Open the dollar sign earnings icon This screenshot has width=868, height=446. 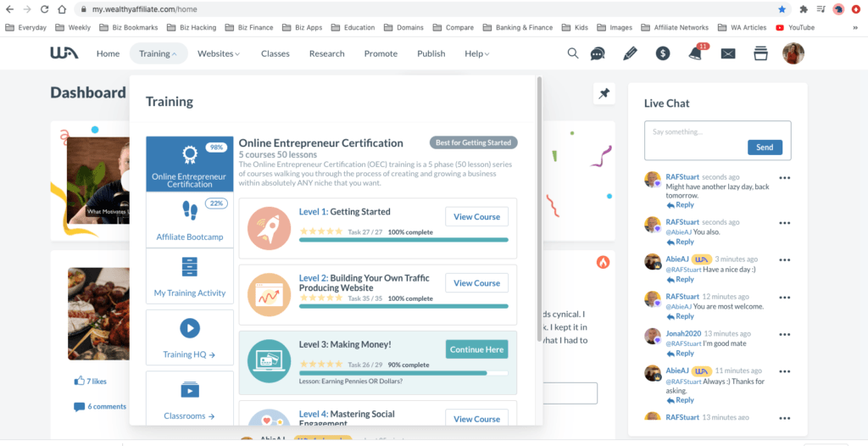point(663,53)
